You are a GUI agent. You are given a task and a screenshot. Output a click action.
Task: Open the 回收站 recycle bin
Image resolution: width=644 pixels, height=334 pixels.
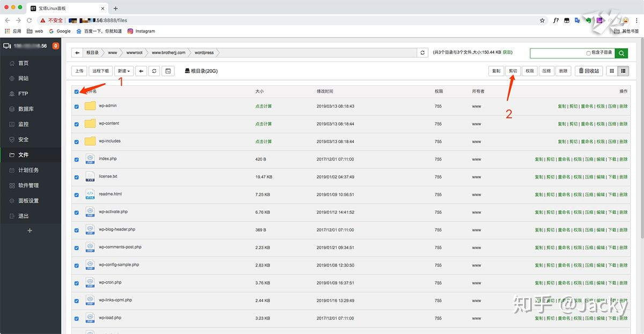588,71
